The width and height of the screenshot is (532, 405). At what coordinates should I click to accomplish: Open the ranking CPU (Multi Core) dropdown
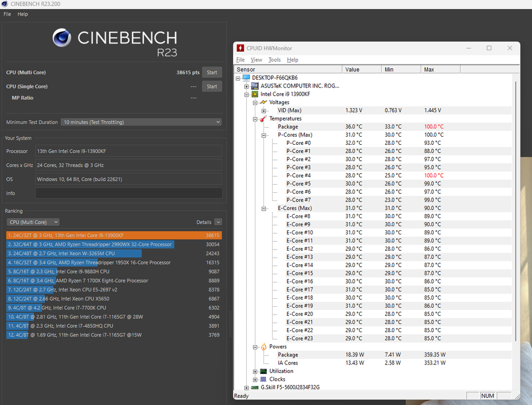(33, 222)
